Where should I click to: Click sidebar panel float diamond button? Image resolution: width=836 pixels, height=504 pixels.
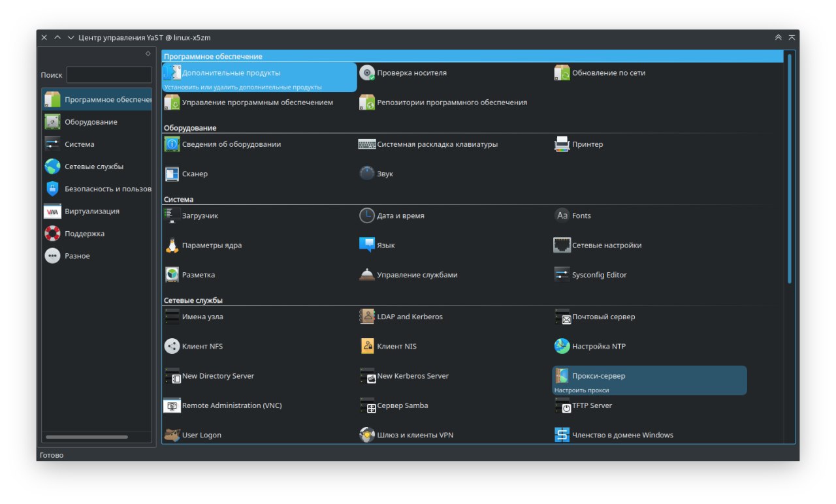point(148,54)
